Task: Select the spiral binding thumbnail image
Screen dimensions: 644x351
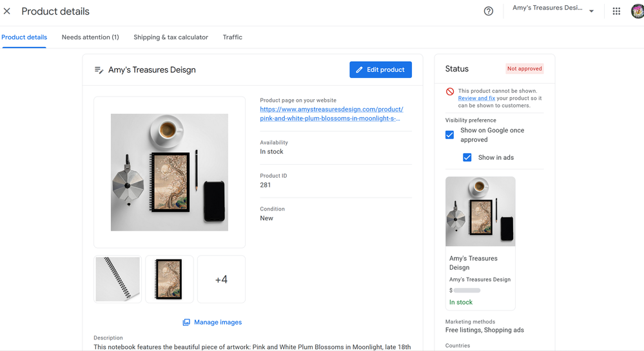Action: click(x=118, y=280)
